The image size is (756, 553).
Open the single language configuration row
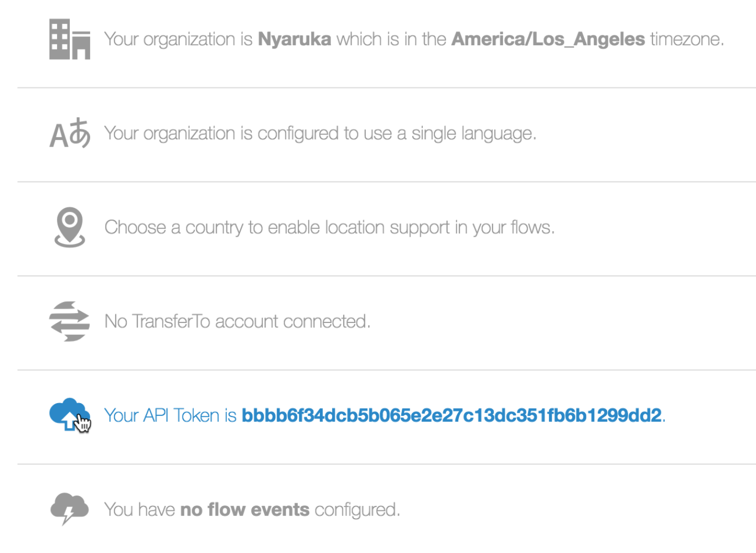pos(386,134)
